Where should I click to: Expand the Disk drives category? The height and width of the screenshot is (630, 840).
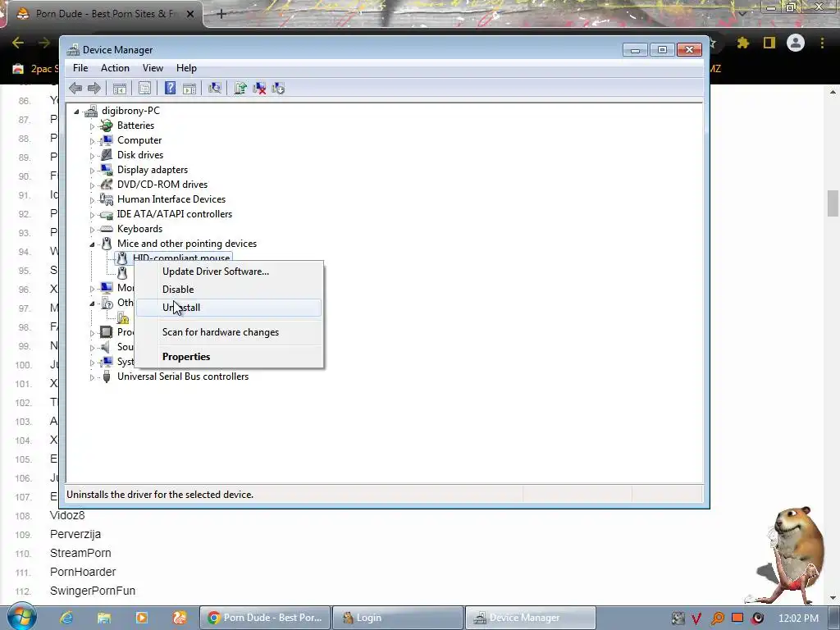(x=92, y=156)
